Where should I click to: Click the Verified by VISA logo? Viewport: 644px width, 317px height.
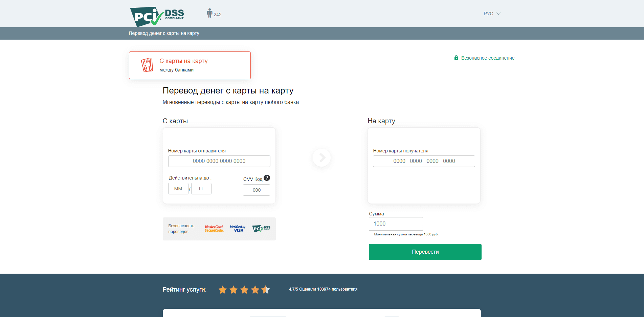238,229
